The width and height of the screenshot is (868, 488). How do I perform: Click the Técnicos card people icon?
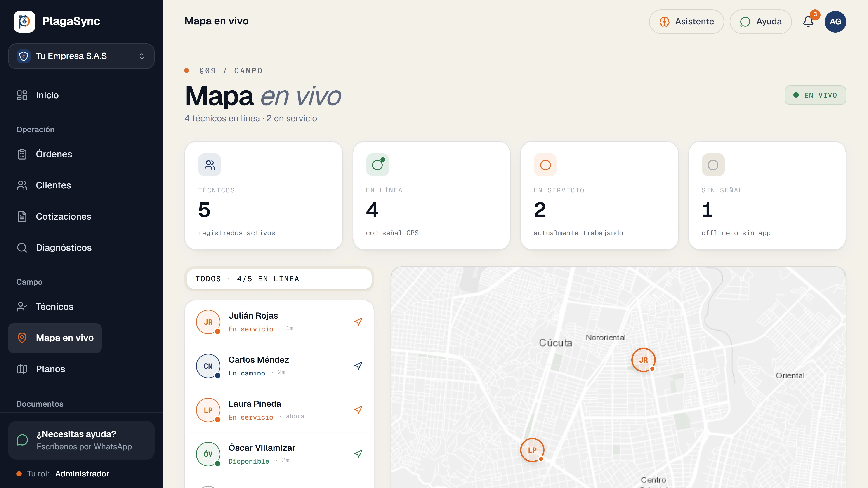pyautogui.click(x=210, y=165)
